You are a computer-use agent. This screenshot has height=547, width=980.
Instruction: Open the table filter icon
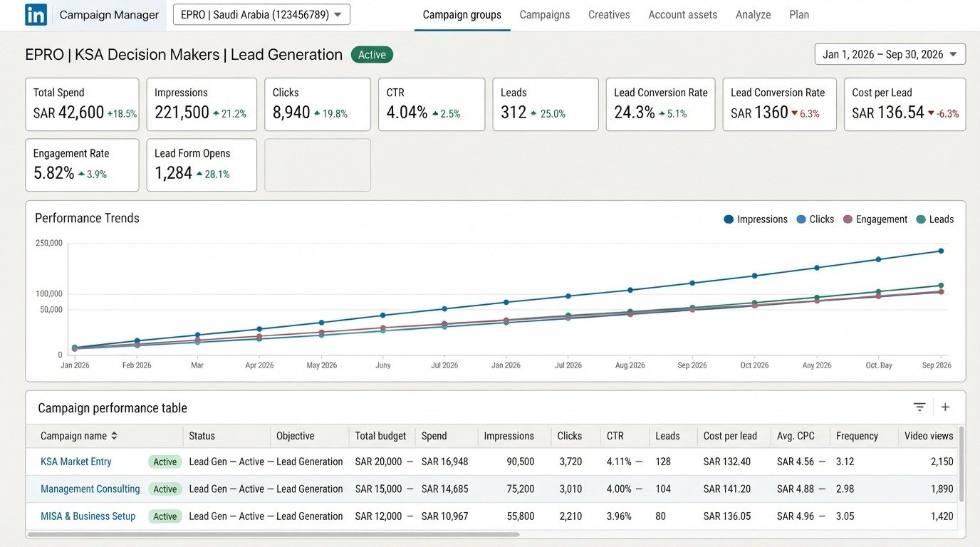919,407
